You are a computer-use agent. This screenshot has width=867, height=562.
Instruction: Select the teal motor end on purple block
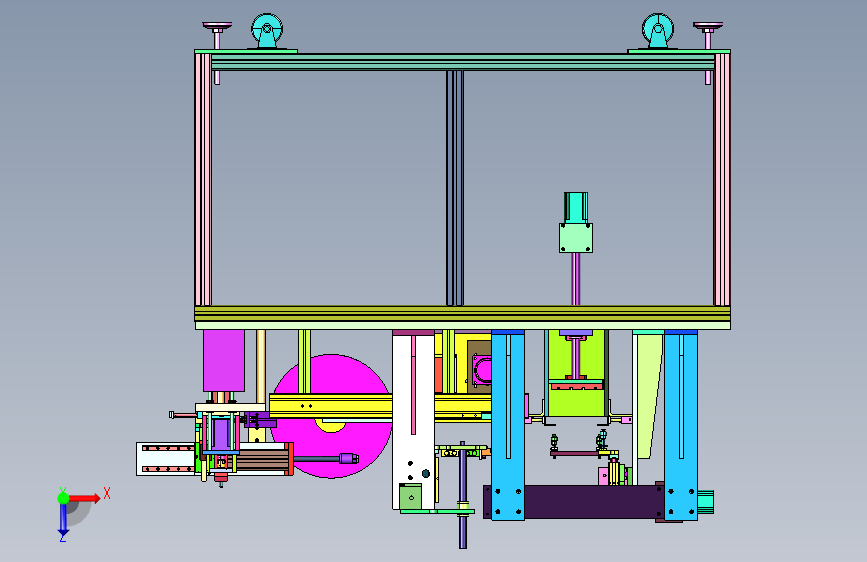tap(706, 502)
